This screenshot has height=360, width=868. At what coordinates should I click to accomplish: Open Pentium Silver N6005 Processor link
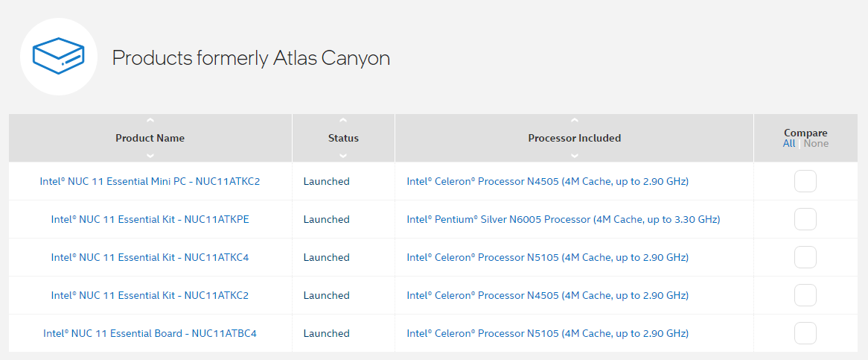click(x=564, y=219)
